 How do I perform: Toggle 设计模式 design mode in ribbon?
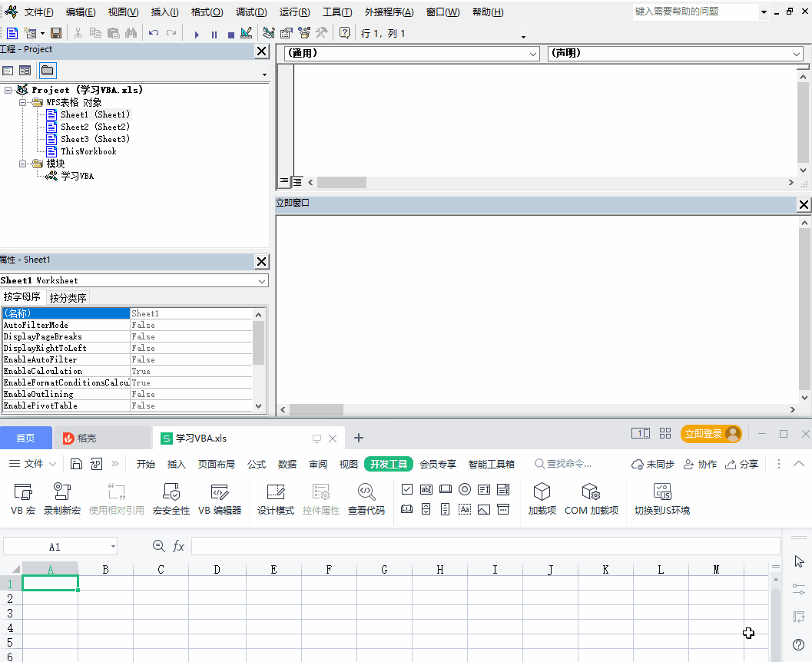pyautogui.click(x=276, y=499)
